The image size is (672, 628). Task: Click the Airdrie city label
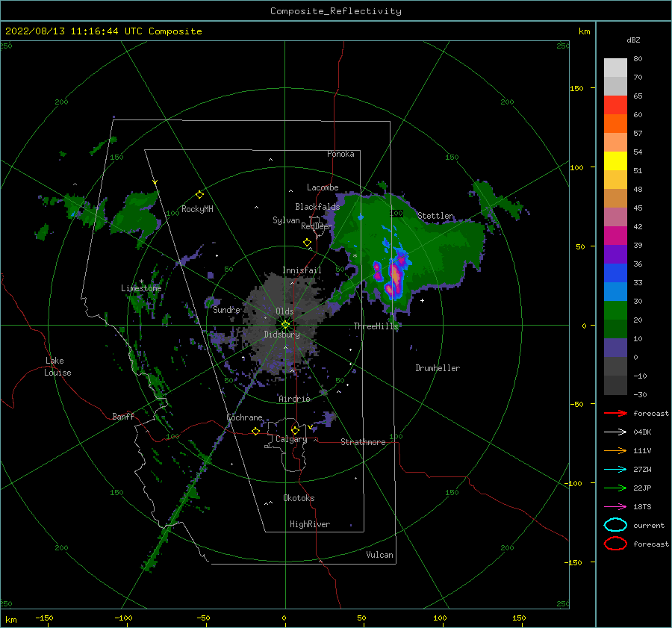tap(294, 399)
